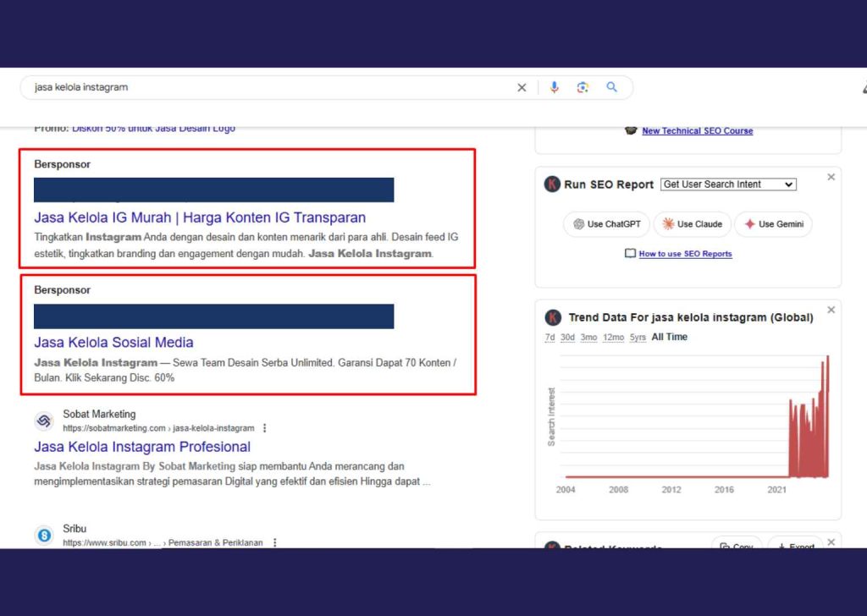
Task: Click the voice search microphone icon
Action: click(555, 87)
